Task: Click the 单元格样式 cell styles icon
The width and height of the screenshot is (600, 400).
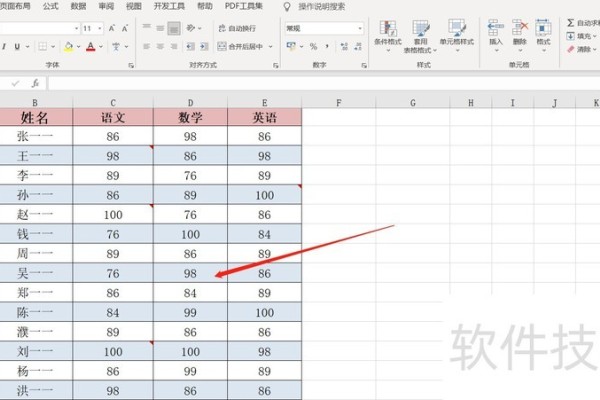Action: [x=457, y=27]
